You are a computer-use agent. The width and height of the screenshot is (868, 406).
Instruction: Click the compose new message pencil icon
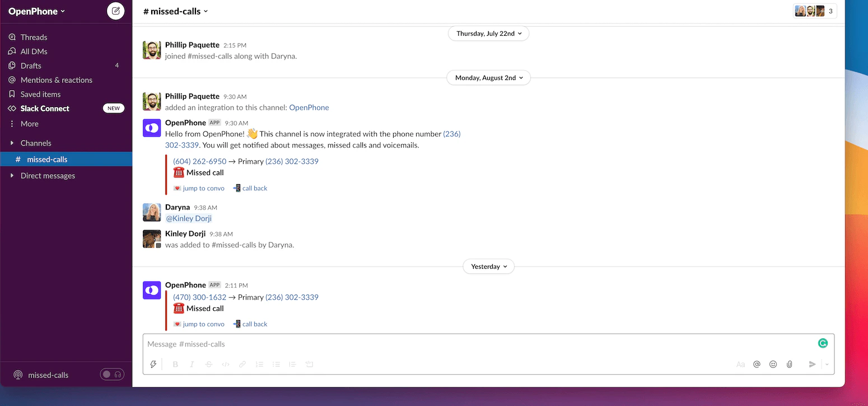(x=116, y=11)
